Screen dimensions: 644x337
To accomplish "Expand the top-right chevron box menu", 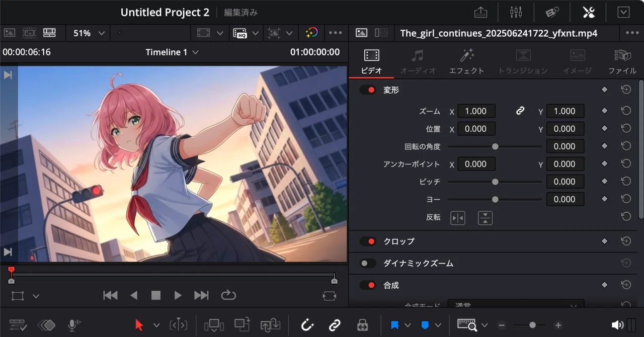I will coord(624,12).
